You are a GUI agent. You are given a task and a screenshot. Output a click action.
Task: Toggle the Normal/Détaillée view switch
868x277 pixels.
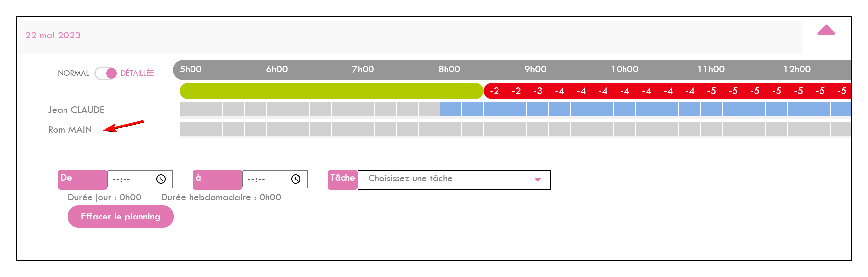pos(106,73)
